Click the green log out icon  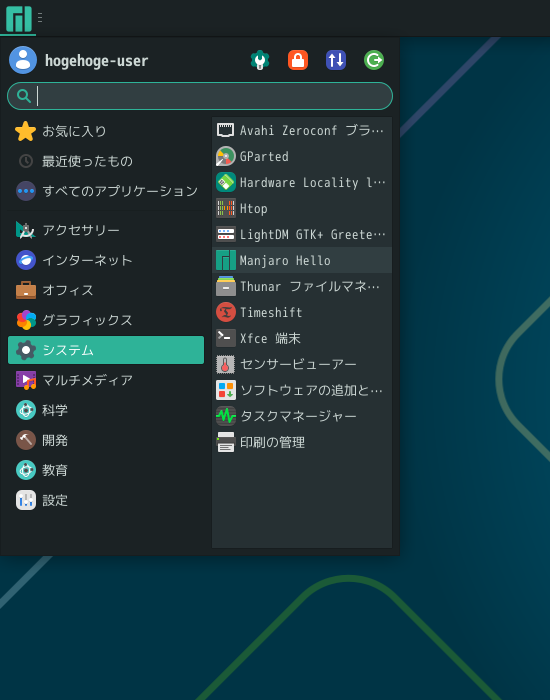(x=374, y=60)
